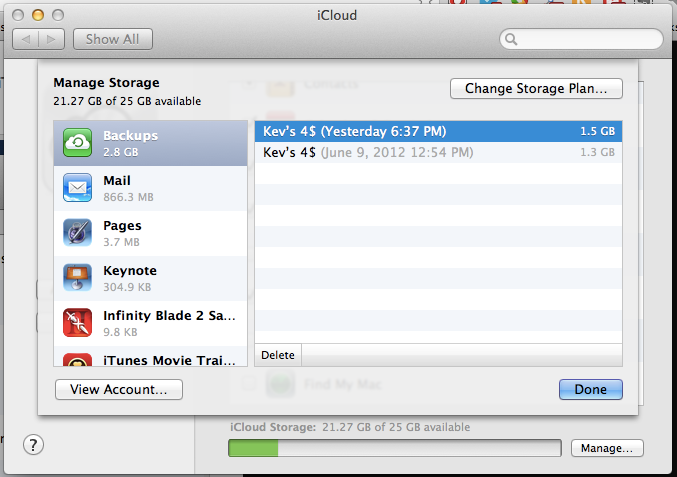The image size is (677, 477).
Task: Click the iCloud Storage usage bar
Action: pos(395,448)
